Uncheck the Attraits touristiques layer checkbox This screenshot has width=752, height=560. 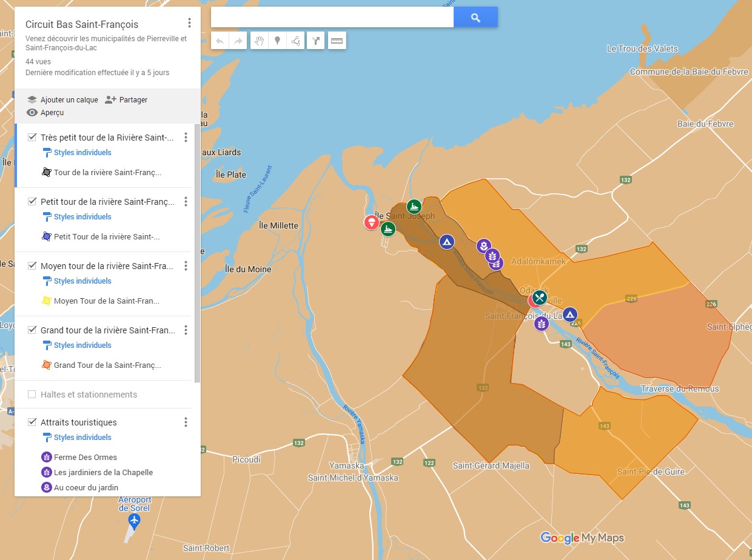point(32,422)
